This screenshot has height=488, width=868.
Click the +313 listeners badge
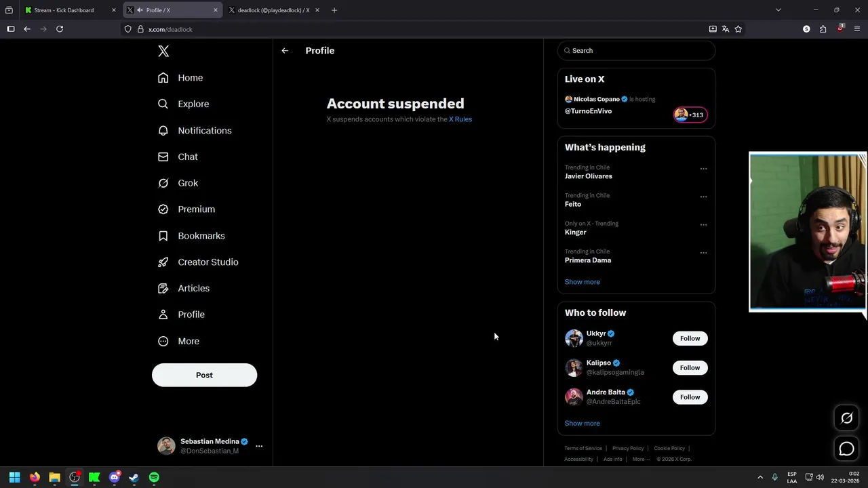(690, 115)
